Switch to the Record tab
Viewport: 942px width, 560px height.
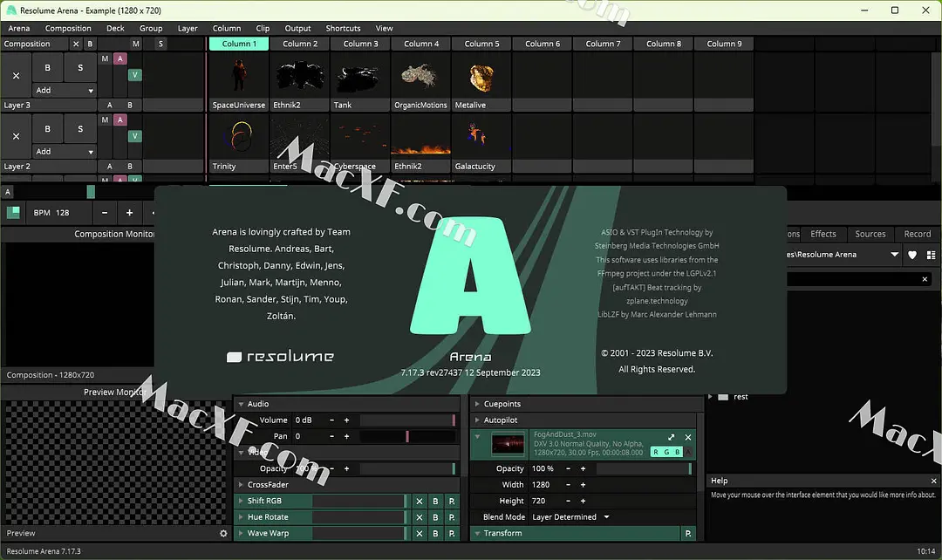tap(918, 235)
